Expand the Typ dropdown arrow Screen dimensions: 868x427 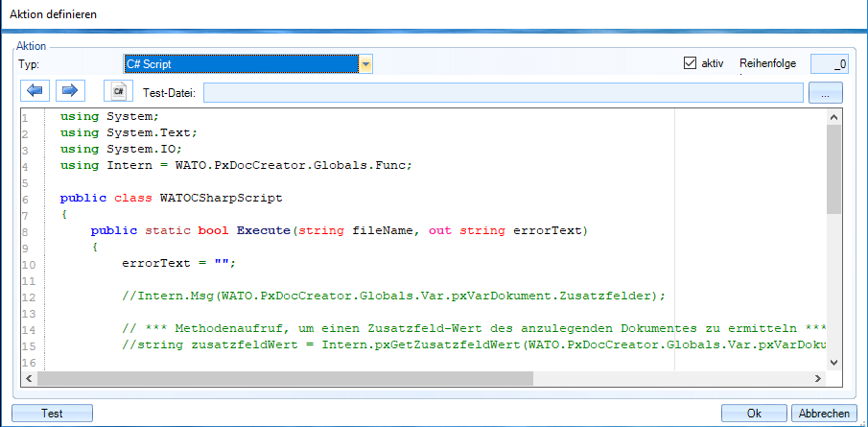click(x=365, y=64)
